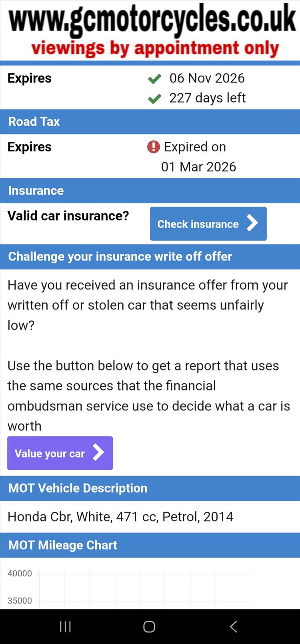Tap the Android recent apps icon
Screen dimensions: 300x644
[65, 627]
